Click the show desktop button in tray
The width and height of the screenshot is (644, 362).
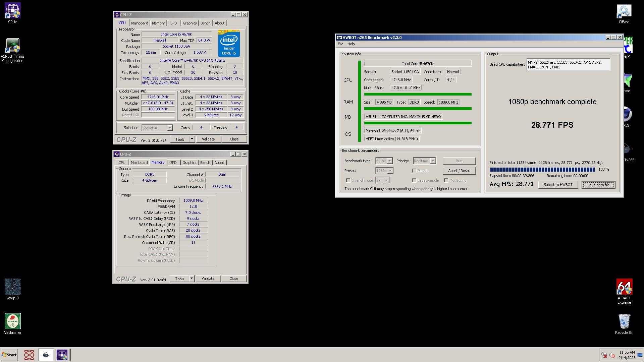pos(640,355)
